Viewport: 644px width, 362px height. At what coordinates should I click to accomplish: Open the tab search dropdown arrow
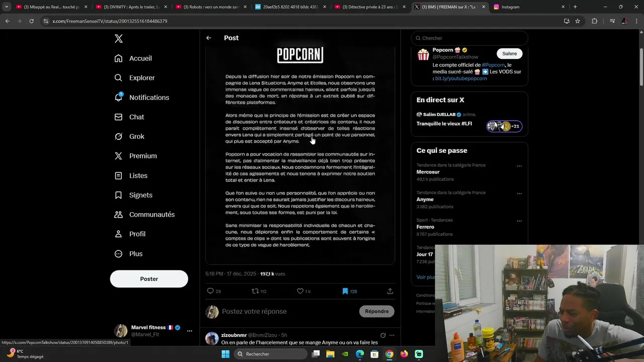coord(7,7)
